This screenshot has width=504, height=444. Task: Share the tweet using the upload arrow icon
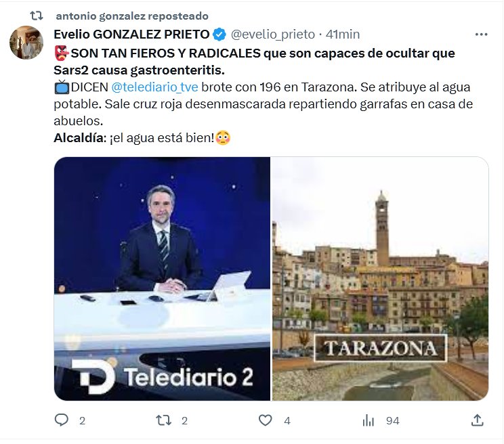tap(478, 420)
